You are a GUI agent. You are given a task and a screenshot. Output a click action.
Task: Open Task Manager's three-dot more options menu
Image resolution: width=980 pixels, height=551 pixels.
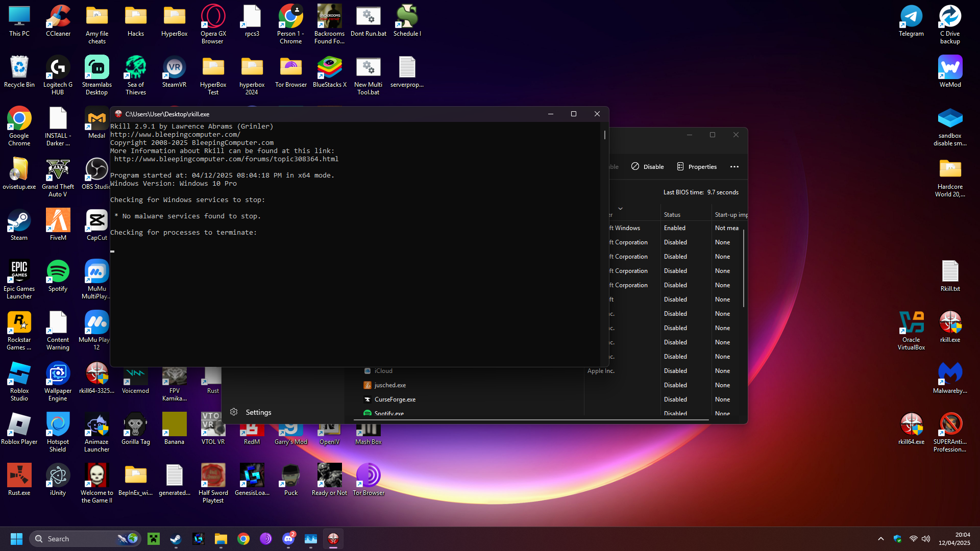tap(734, 167)
